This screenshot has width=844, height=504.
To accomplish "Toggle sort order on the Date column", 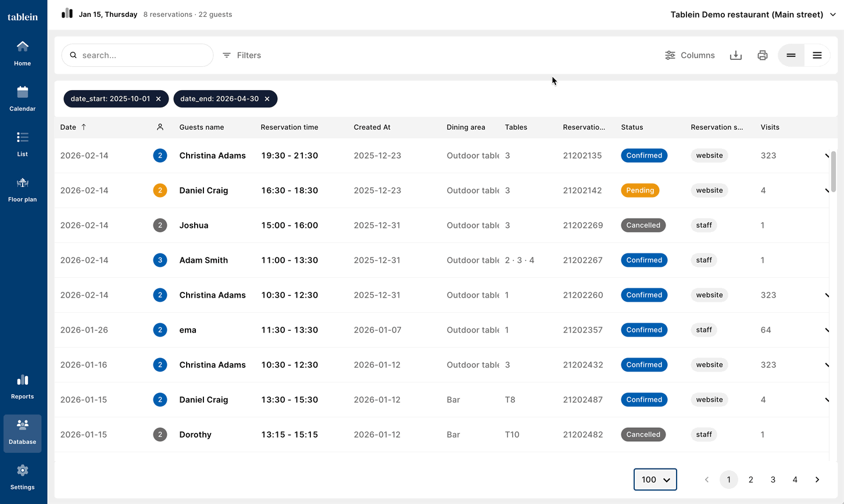I will click(x=73, y=127).
